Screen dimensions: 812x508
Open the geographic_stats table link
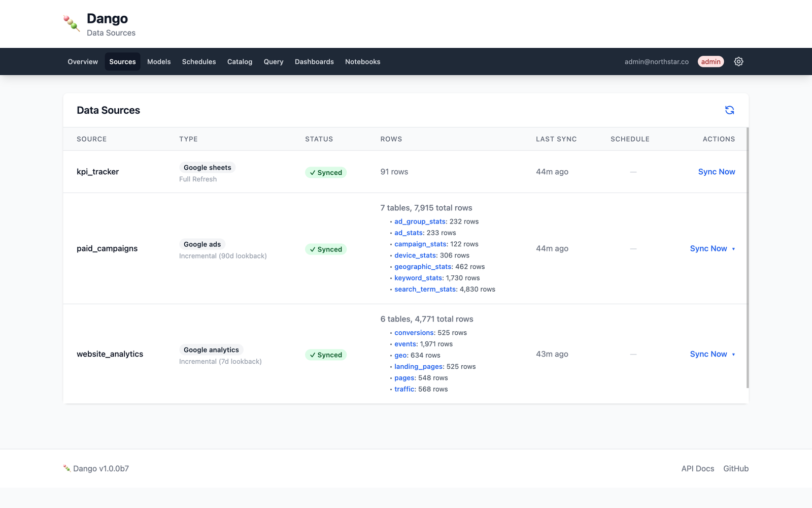pyautogui.click(x=423, y=267)
